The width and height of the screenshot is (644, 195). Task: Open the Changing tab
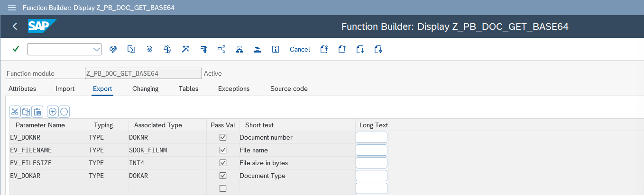(145, 89)
